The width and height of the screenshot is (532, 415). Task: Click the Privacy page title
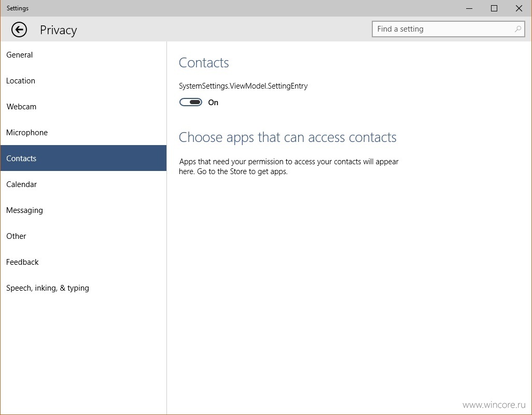(x=59, y=30)
